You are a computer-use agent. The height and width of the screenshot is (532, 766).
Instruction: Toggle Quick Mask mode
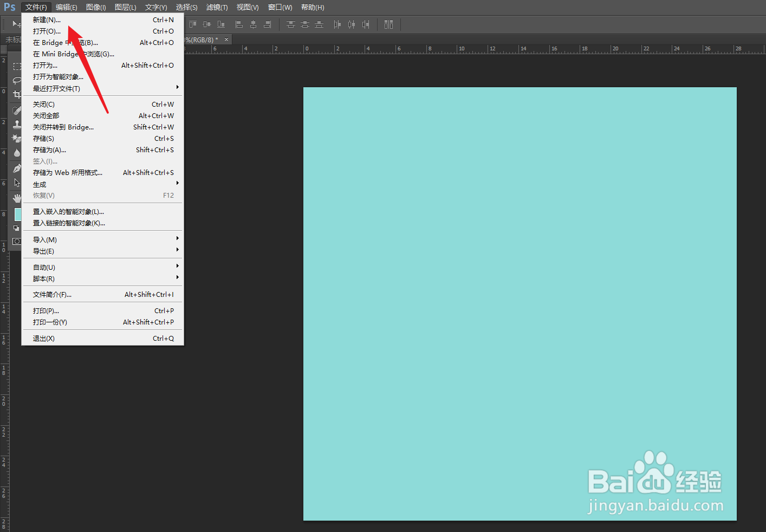(17, 241)
